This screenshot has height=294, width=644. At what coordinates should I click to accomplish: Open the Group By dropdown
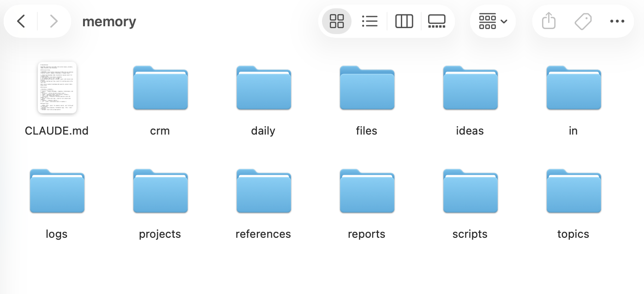click(x=493, y=21)
